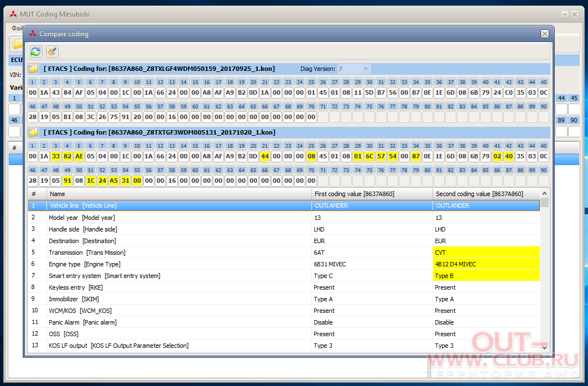Click byte 49 value B1 in first coding
The image size is (588, 386).
pyautogui.click(x=67, y=117)
